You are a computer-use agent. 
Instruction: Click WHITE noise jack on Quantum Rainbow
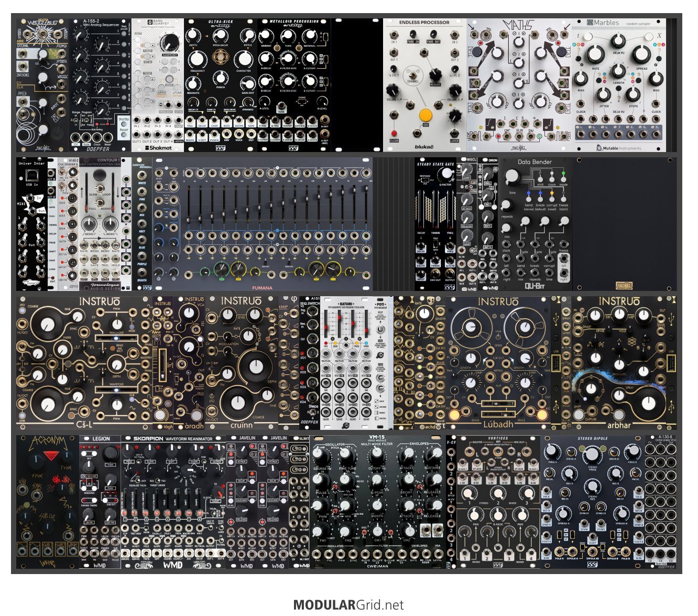tap(141, 177)
